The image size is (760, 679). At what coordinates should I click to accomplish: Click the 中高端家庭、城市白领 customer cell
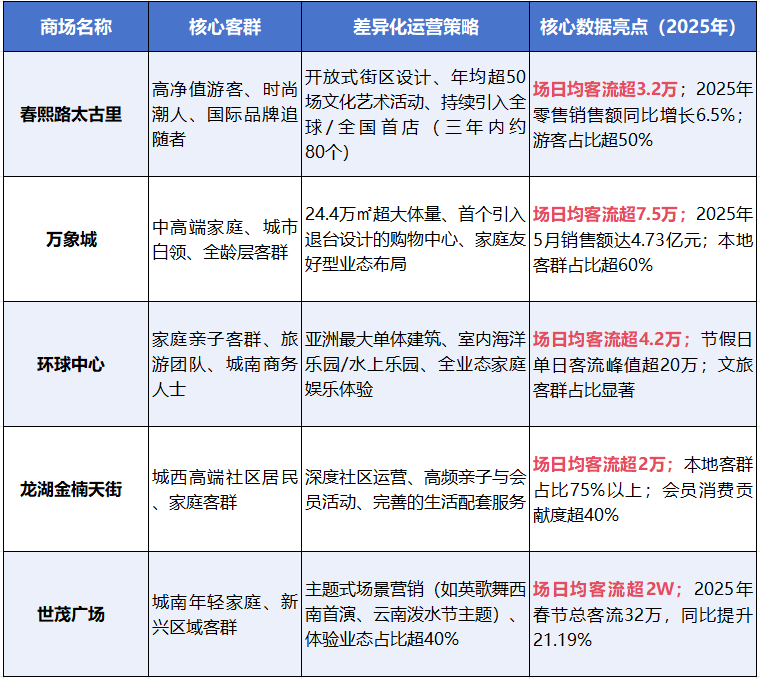point(225,239)
